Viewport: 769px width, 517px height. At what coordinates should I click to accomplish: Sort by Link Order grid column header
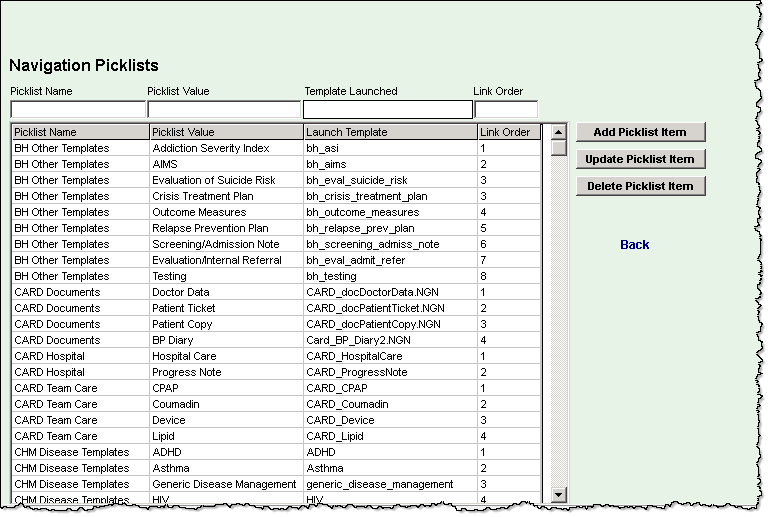[509, 132]
